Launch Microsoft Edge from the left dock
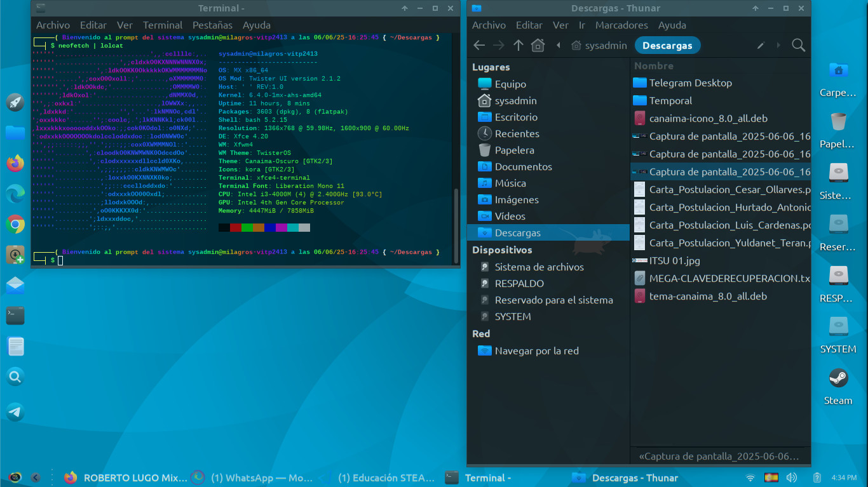This screenshot has height=487, width=868. tap(15, 194)
